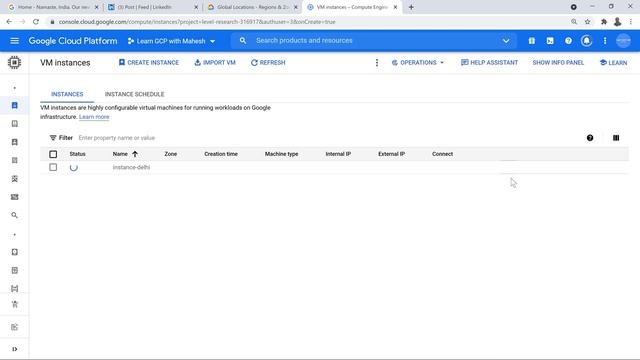Bookmark this page with star icon
This screenshot has width=640, height=360.
coord(587,22)
